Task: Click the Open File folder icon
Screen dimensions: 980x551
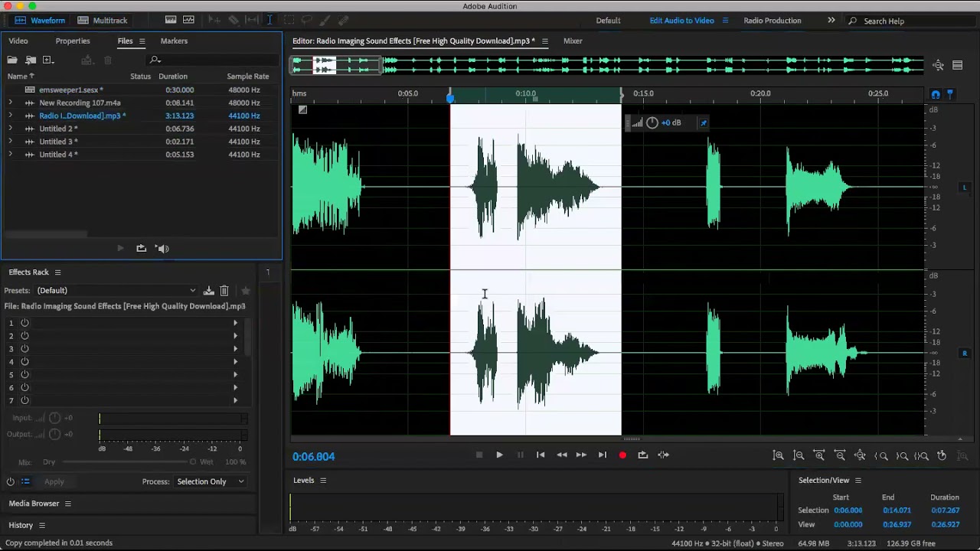Action: coord(12,60)
